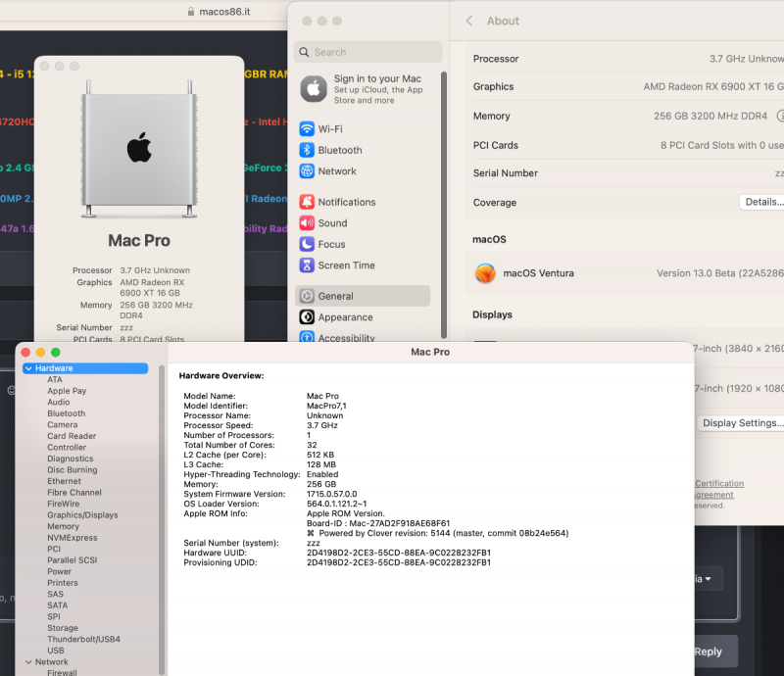Open Bluetooth settings icon in System Settings
The image size is (784, 676).
point(307,150)
